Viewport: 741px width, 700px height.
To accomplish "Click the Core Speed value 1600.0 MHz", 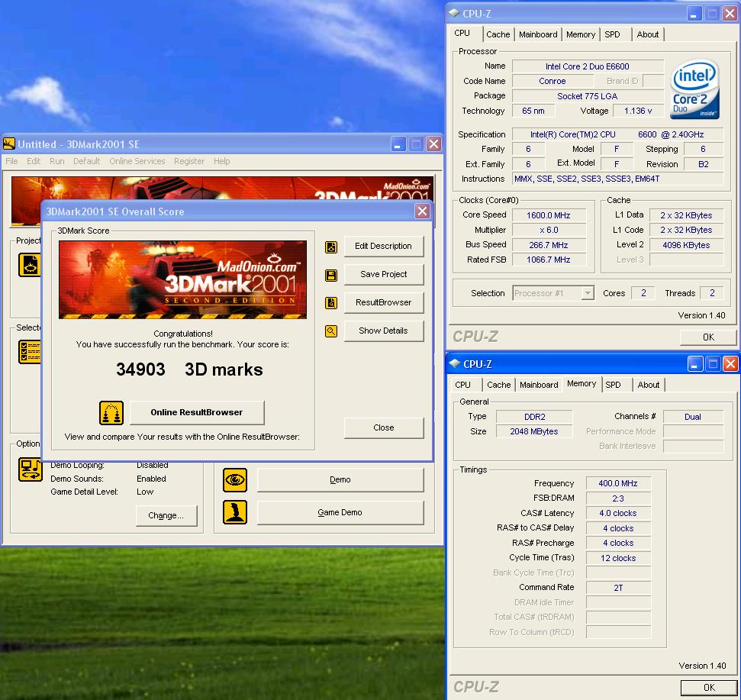I will tap(548, 215).
